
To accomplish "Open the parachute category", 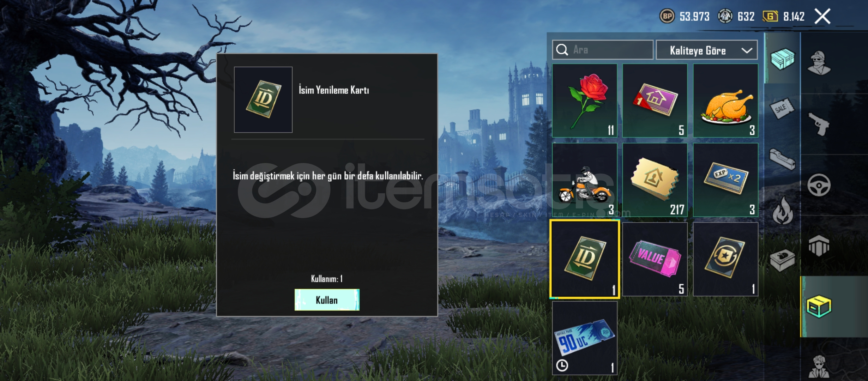I will (819, 246).
